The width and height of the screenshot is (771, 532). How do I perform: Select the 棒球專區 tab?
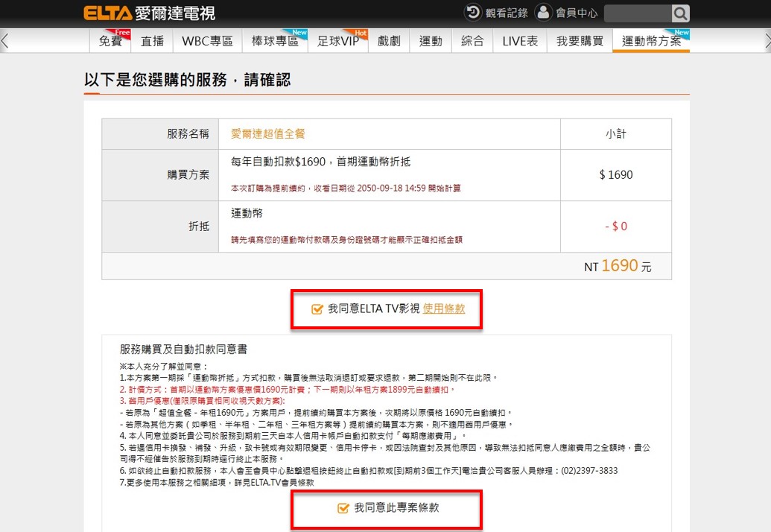(275, 41)
